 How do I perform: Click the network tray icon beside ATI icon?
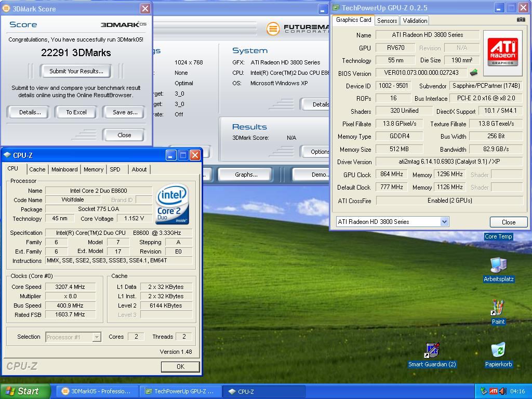tap(484, 391)
